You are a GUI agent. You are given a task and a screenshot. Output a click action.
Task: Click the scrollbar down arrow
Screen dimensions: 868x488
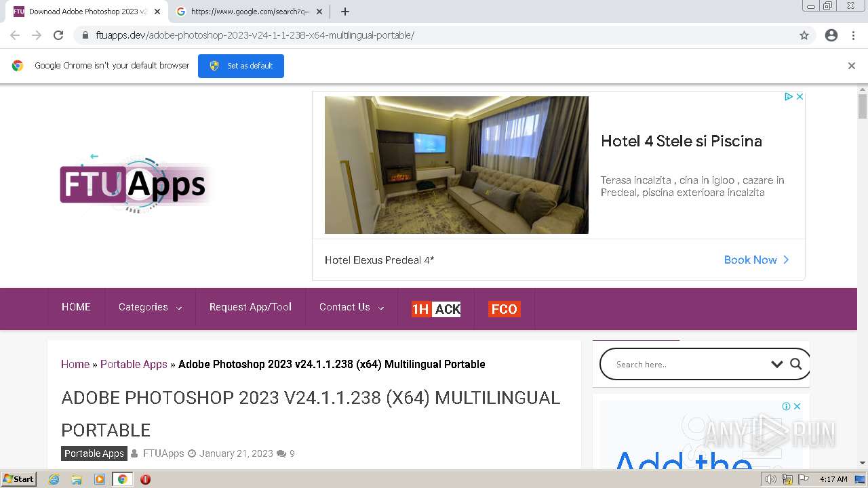(x=863, y=463)
